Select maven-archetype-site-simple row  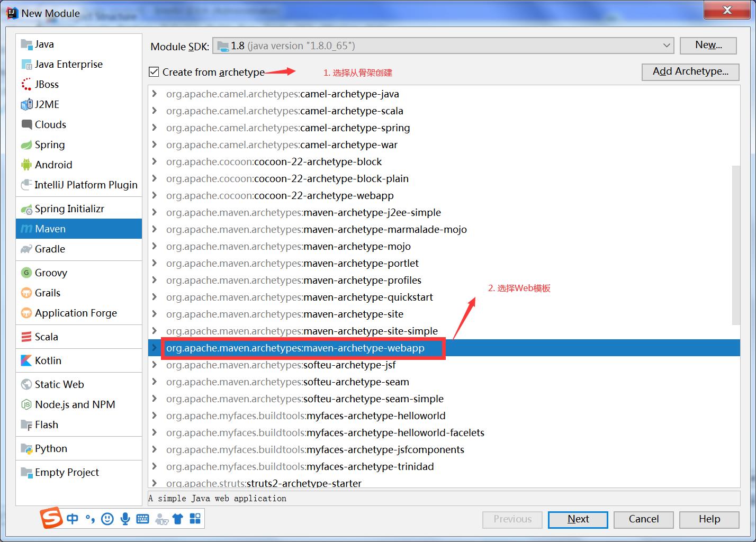click(x=444, y=331)
